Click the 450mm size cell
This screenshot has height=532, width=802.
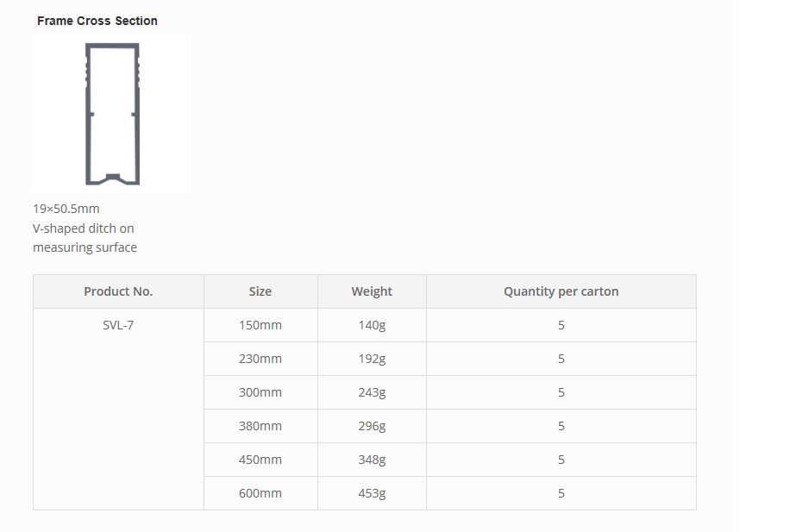(260, 460)
